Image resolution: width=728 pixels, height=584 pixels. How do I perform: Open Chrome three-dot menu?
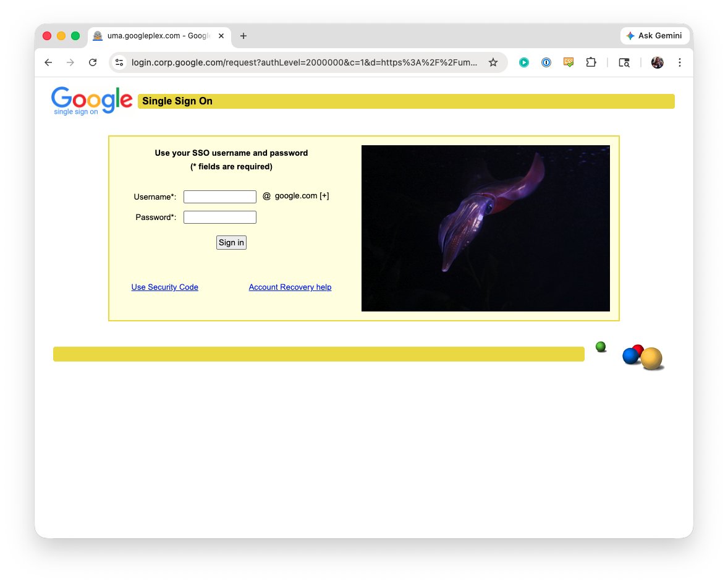click(680, 62)
